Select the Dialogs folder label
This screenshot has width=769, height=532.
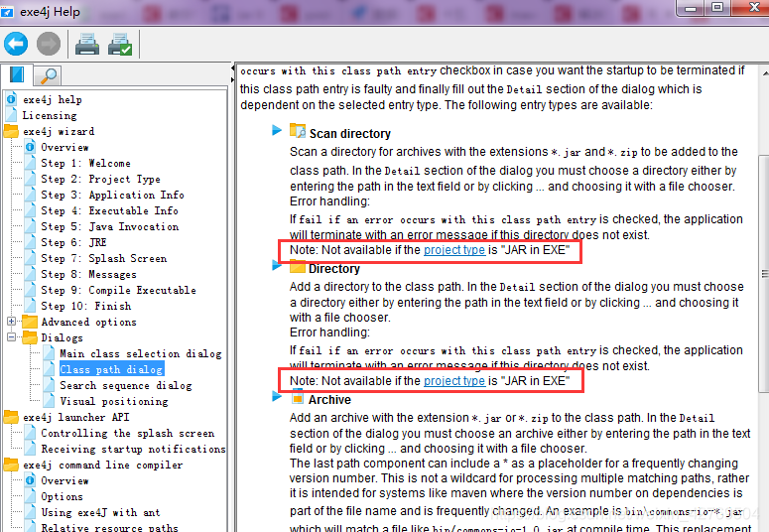62,337
